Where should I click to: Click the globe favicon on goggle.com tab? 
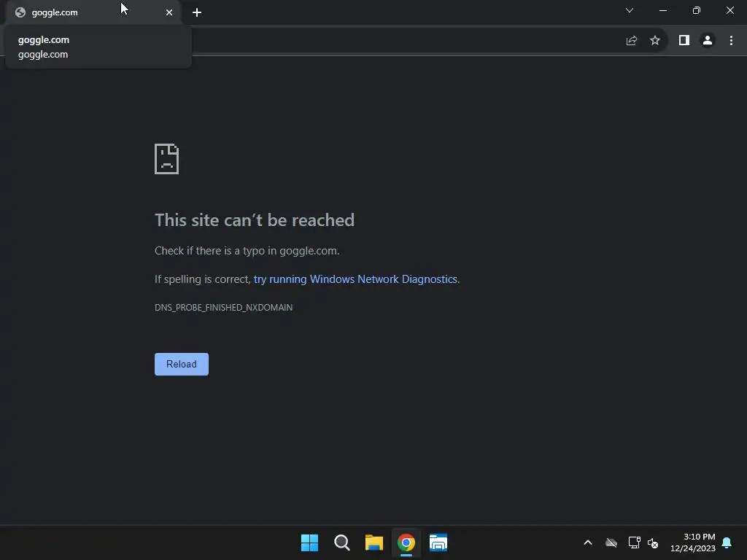pos(20,12)
